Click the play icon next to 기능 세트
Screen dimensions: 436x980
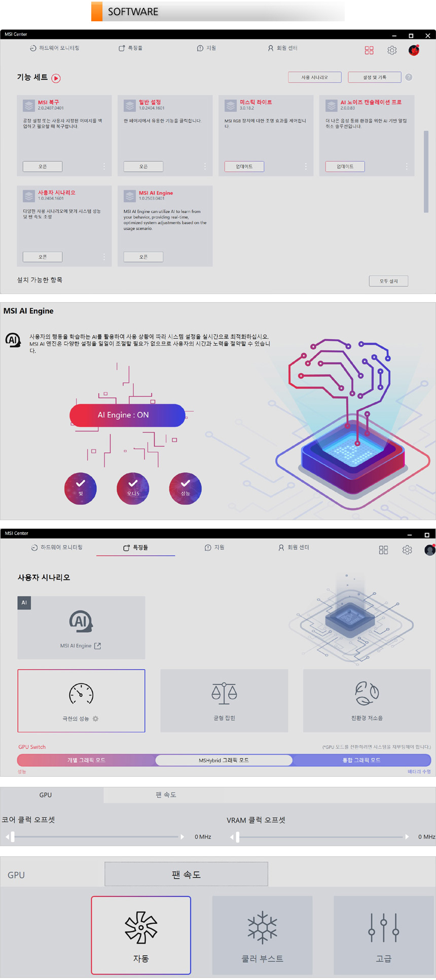pyautogui.click(x=56, y=78)
